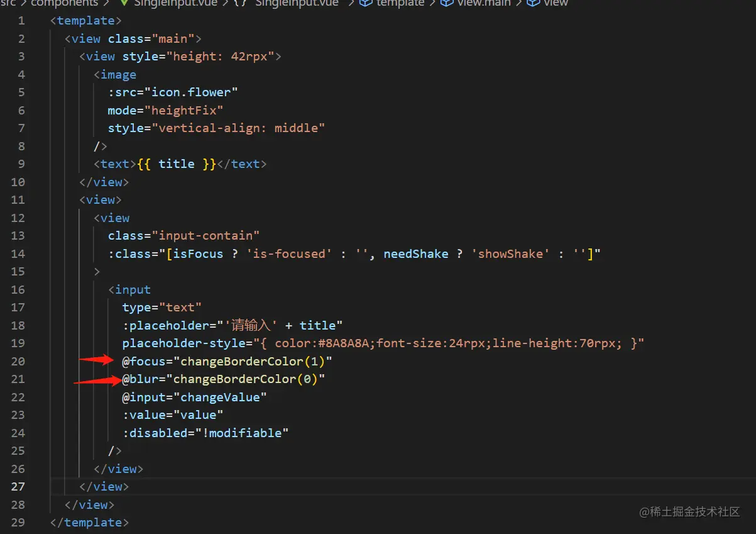Place cursor on opening '<template>' tag

point(86,21)
